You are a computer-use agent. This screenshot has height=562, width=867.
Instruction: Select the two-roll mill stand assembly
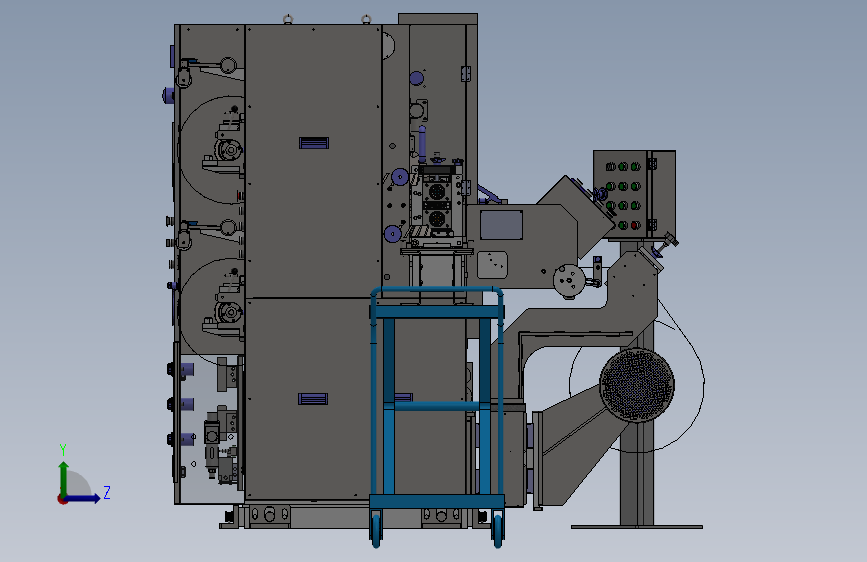point(437,205)
